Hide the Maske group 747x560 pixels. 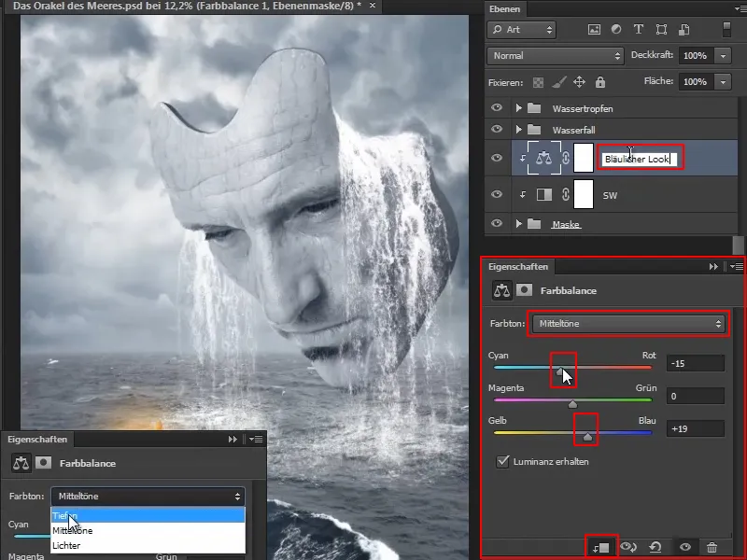497,223
